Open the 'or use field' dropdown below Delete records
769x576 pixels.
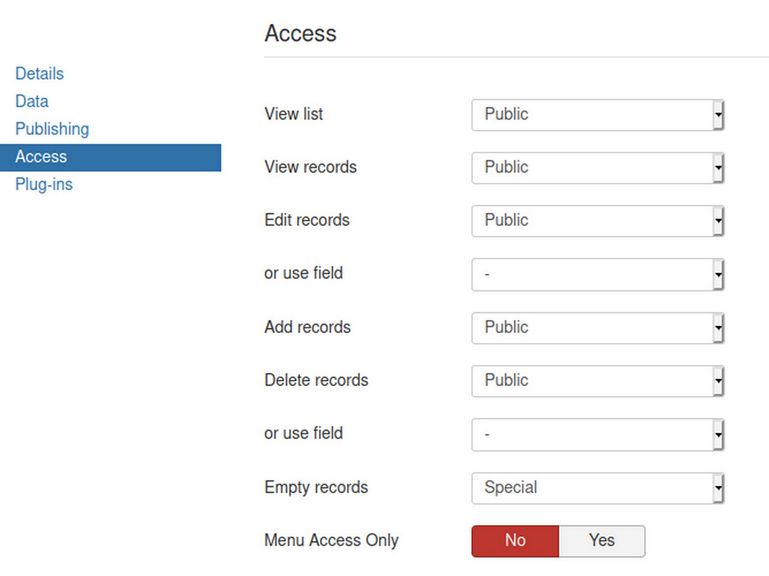click(x=597, y=434)
